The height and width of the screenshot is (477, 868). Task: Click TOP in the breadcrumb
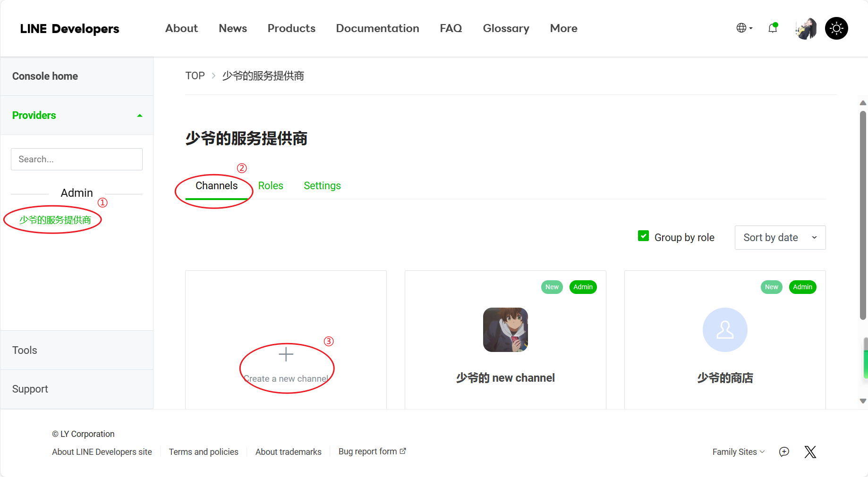point(195,76)
